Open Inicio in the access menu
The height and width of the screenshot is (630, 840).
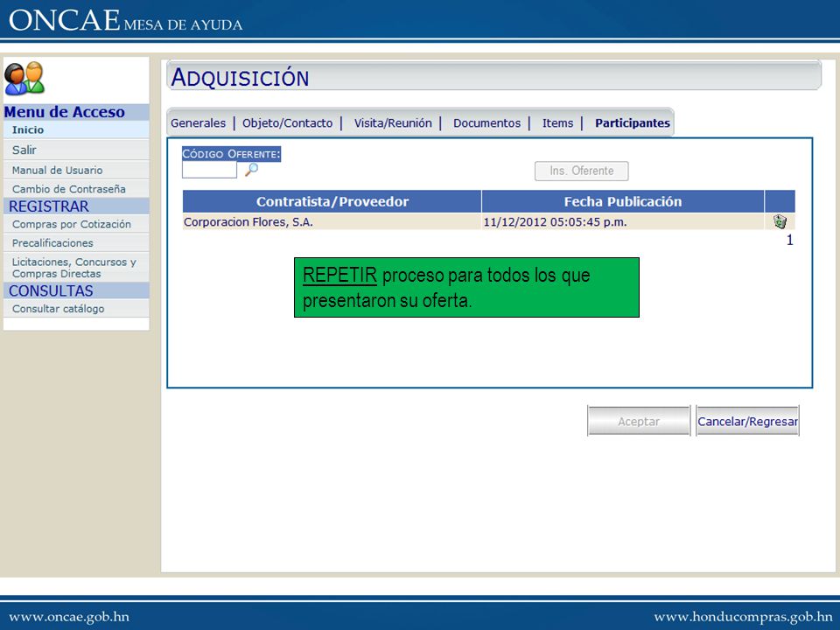point(76,129)
